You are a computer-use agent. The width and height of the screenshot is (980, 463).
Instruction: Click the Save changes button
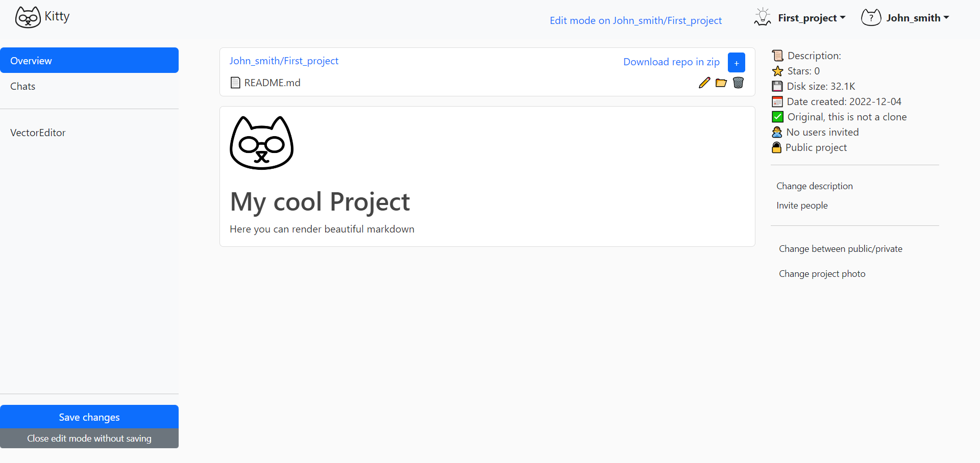(x=89, y=417)
